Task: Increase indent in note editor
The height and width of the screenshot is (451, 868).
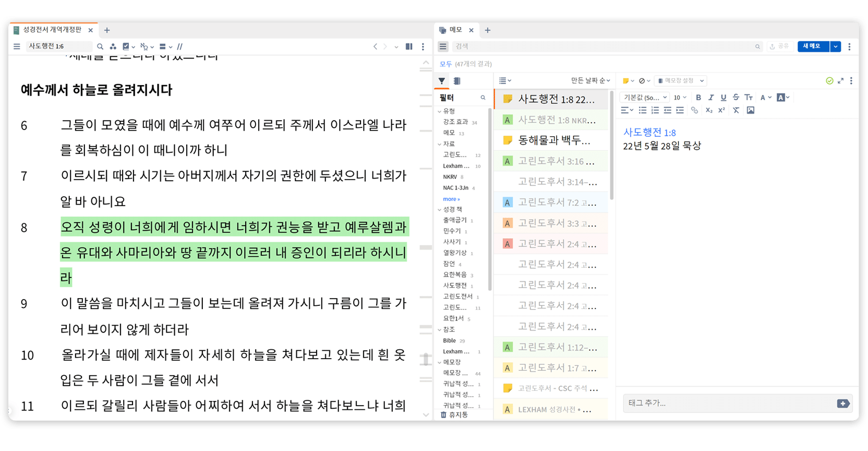Action: pyautogui.click(x=680, y=110)
